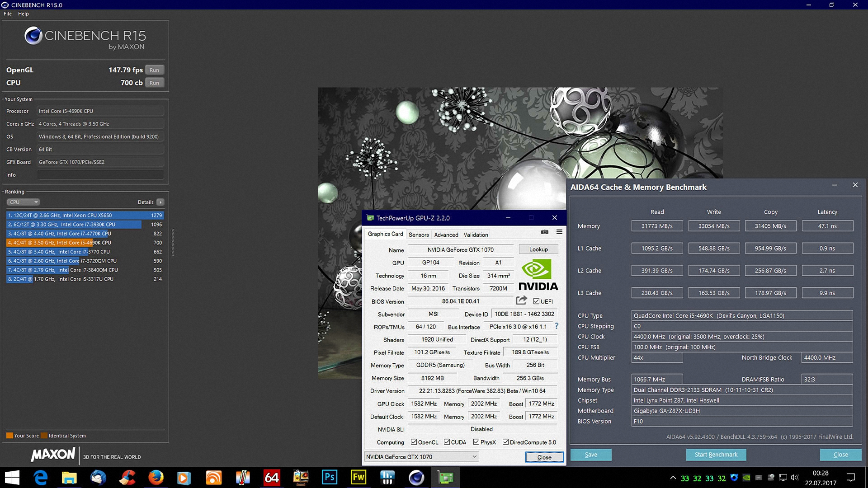Click Details arrow in Ranking panel
The width and height of the screenshot is (868, 488).
tap(160, 202)
